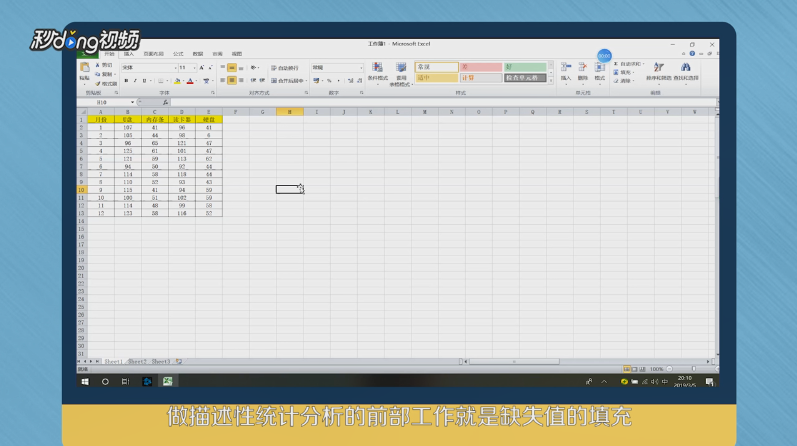Toggle Italic formatting
The width and height of the screenshot is (797, 446).
(135, 81)
